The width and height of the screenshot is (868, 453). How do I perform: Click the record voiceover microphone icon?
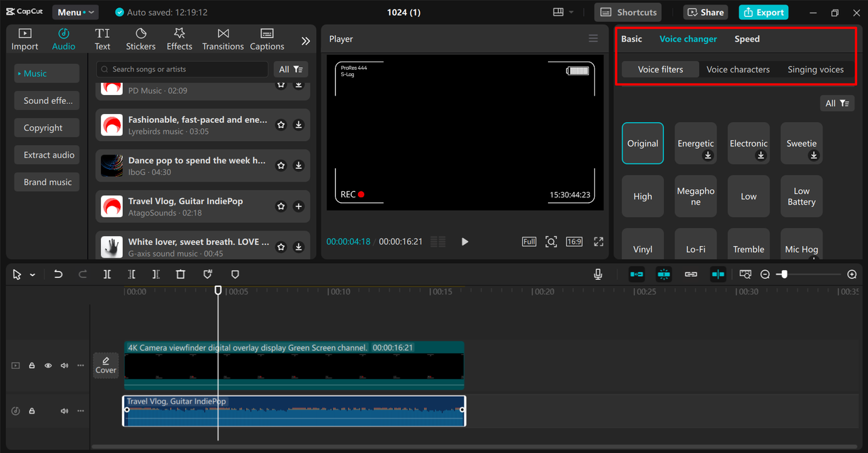pos(598,274)
